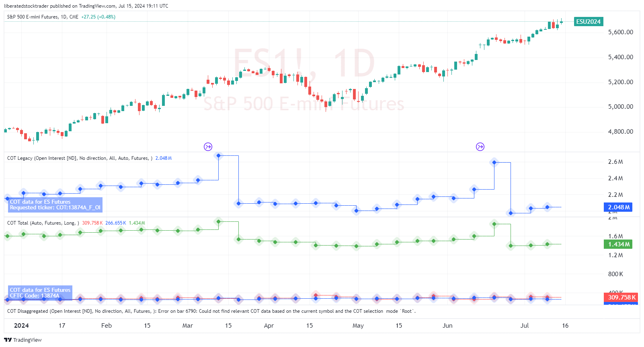Click the 5,600.00 price axis label

620,32
